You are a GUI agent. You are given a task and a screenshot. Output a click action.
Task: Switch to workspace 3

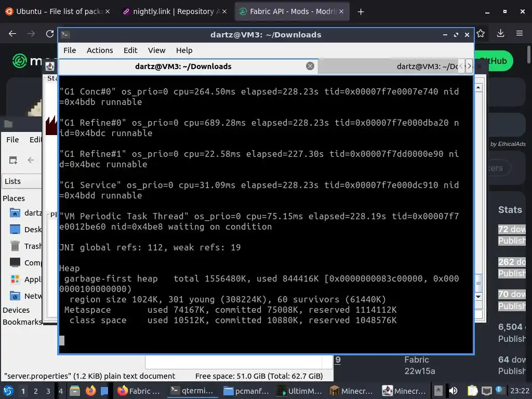pos(48,391)
